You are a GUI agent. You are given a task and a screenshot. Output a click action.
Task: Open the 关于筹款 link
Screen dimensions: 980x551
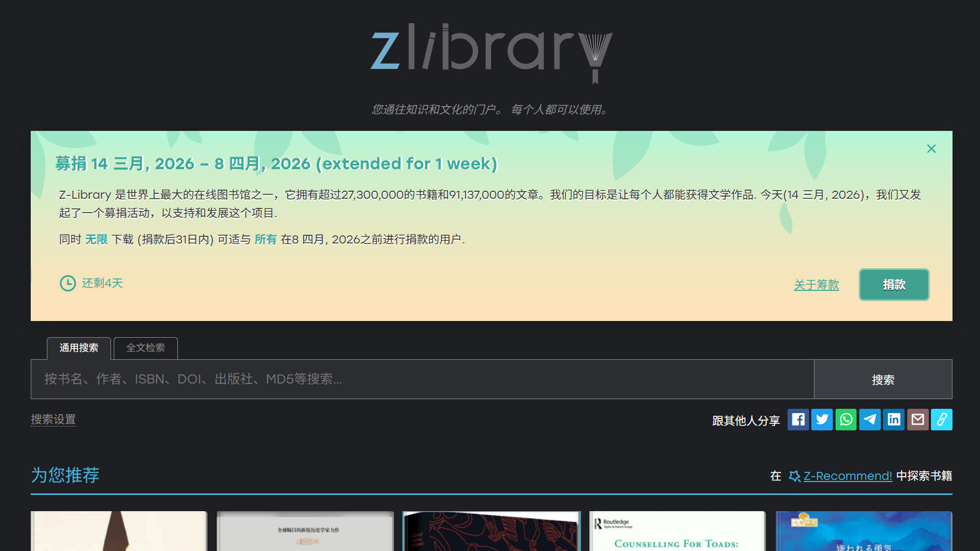[x=816, y=284]
